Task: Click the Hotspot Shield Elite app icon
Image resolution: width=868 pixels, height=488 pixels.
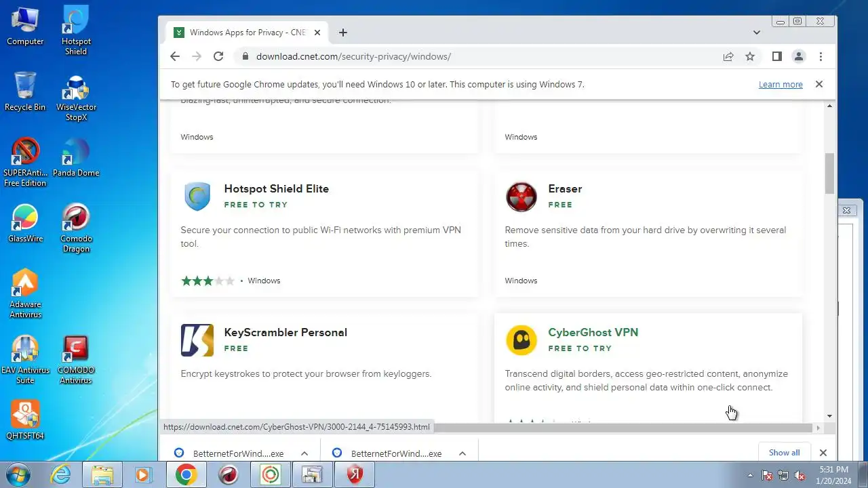Action: click(197, 197)
